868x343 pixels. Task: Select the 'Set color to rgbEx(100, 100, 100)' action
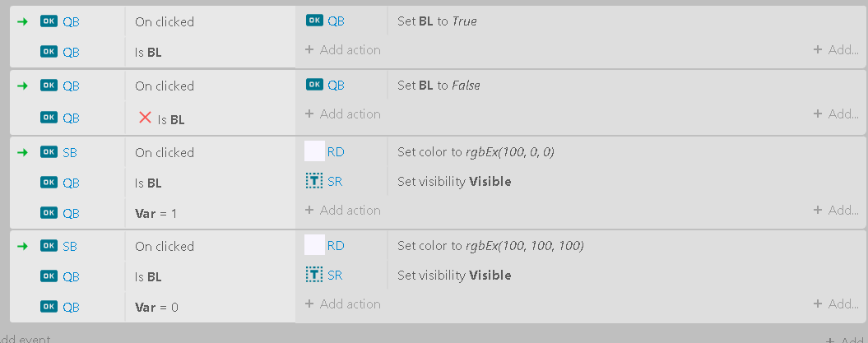point(490,246)
